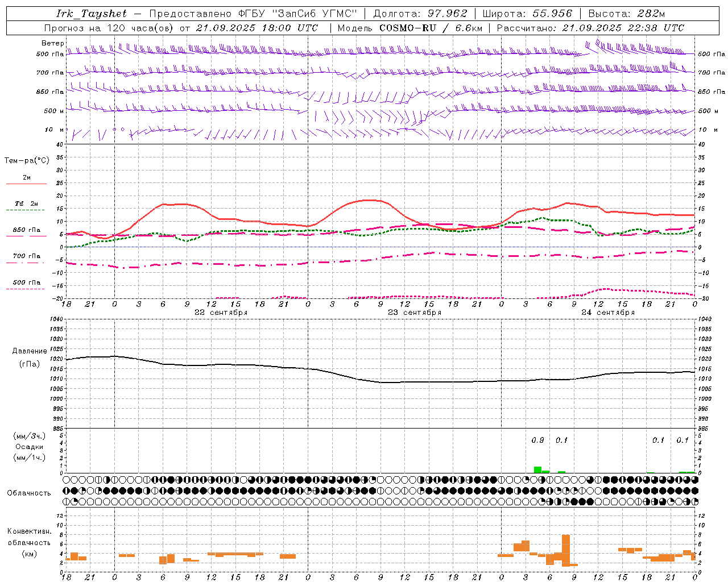This screenshot has width=728, height=582.
Task: Click the "Ветер" wind panel label
Action: [x=52, y=43]
